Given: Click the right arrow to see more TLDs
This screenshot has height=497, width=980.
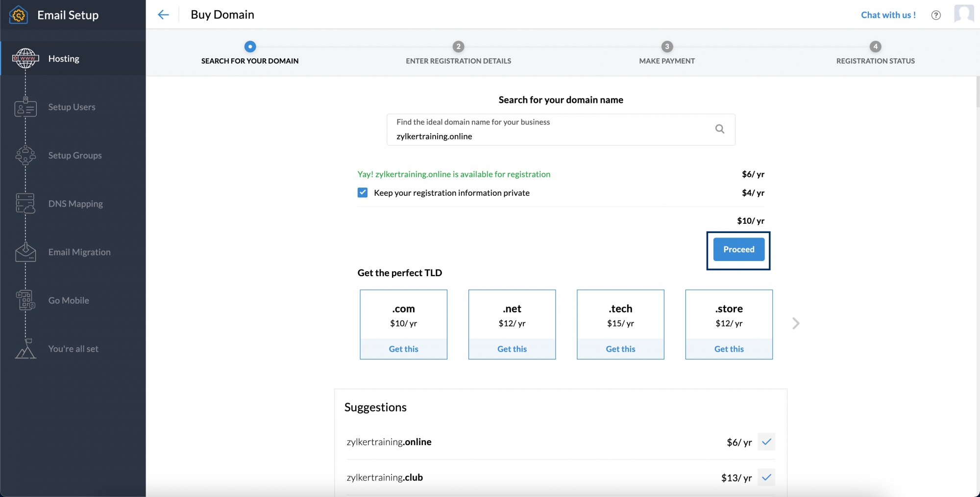Looking at the screenshot, I should pyautogui.click(x=795, y=323).
